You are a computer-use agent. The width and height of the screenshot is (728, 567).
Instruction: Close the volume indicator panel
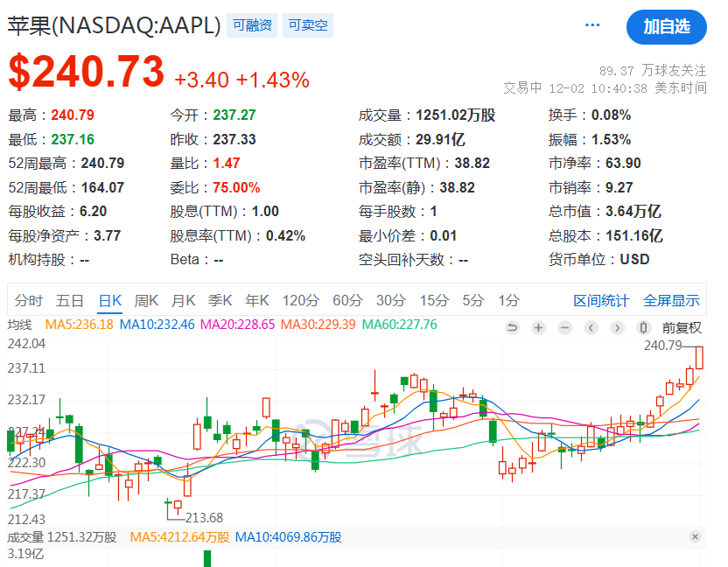695,536
